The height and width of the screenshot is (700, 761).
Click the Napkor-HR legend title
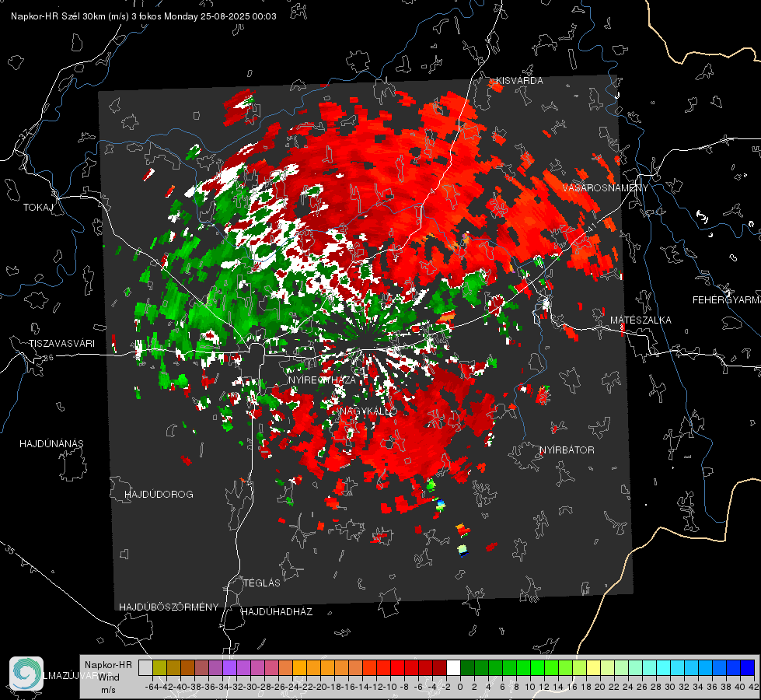click(x=108, y=665)
